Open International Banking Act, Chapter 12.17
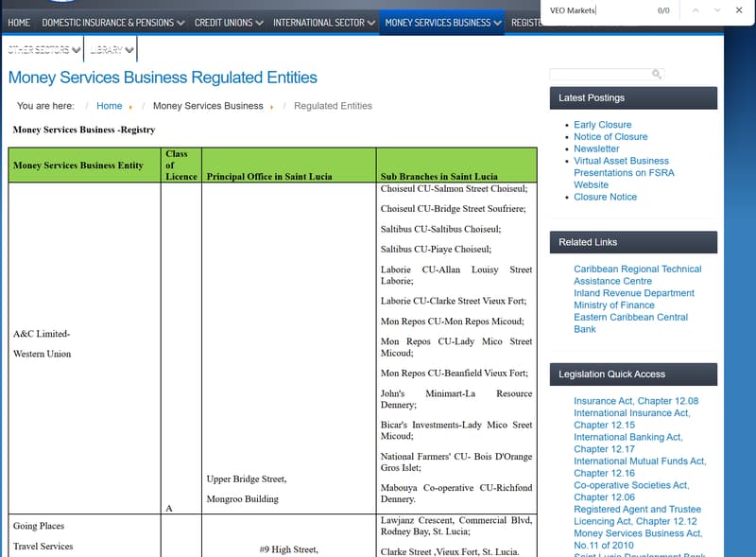 click(627, 444)
